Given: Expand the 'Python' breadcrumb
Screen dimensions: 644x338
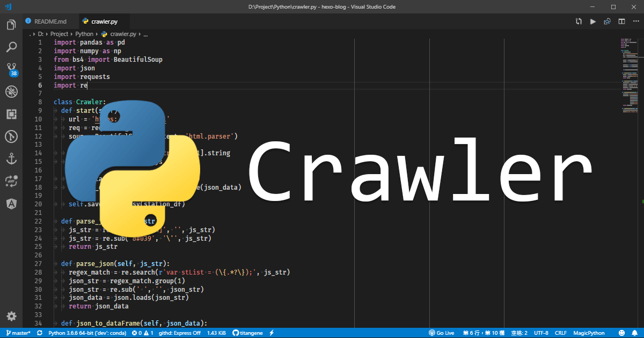Looking at the screenshot, I should pyautogui.click(x=84, y=34).
